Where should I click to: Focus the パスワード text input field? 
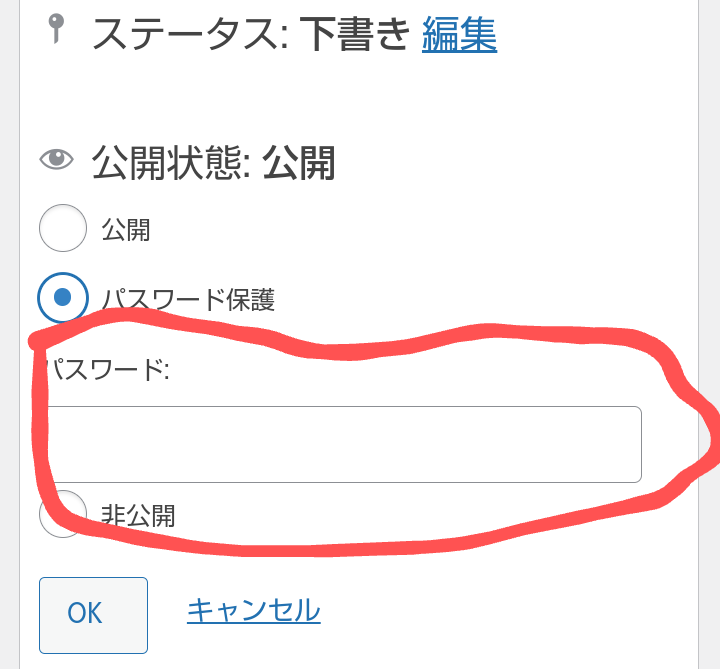click(343, 444)
